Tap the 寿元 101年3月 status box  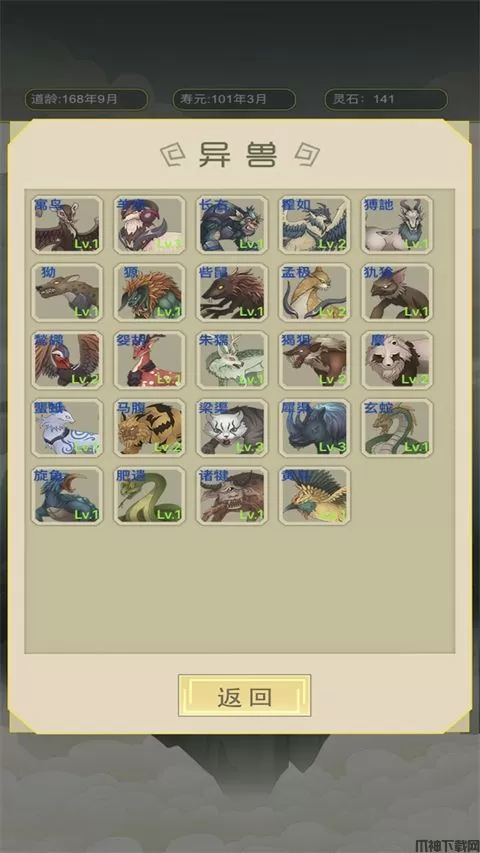[234, 100]
